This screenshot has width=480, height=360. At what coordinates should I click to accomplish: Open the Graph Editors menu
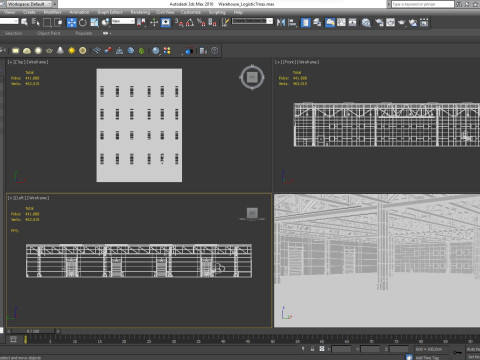[x=110, y=12]
